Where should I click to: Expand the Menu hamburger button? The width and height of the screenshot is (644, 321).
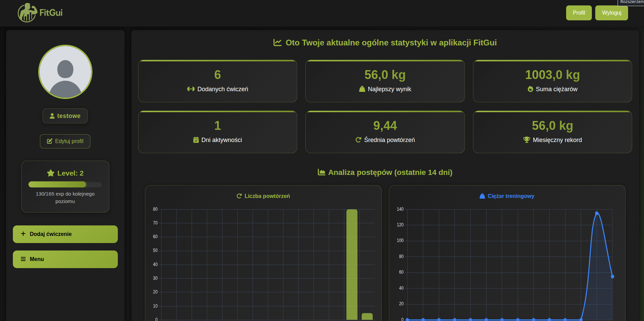point(65,259)
